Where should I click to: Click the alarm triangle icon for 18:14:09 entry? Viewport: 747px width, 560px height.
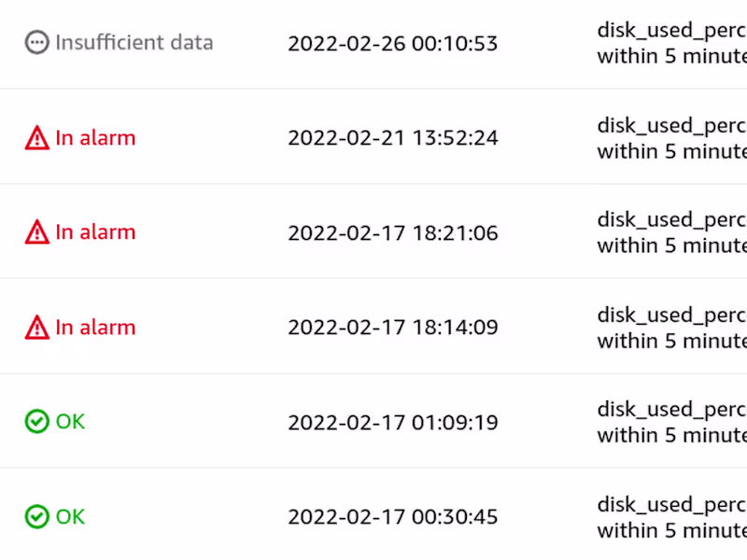(x=36, y=328)
